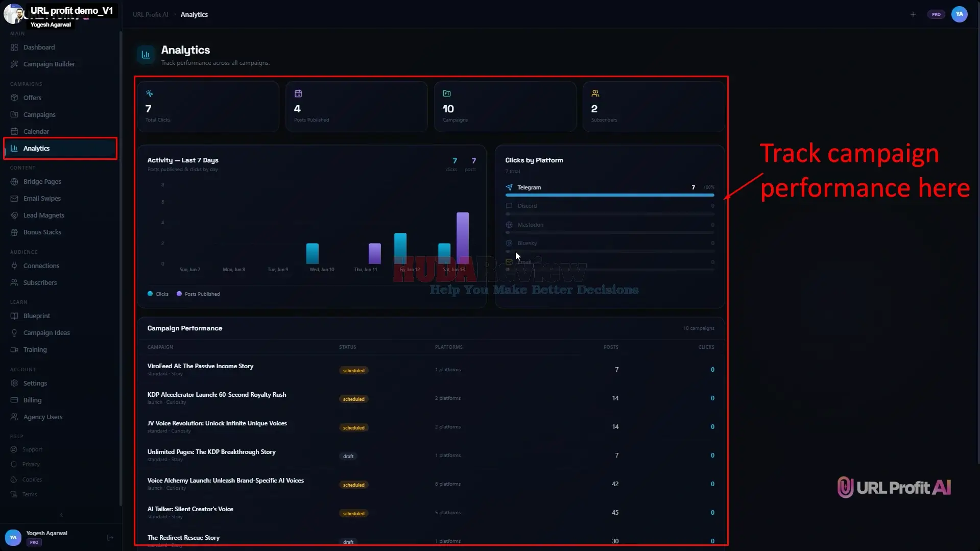Click the Analytics bar chart sidebar icon

tap(14, 149)
